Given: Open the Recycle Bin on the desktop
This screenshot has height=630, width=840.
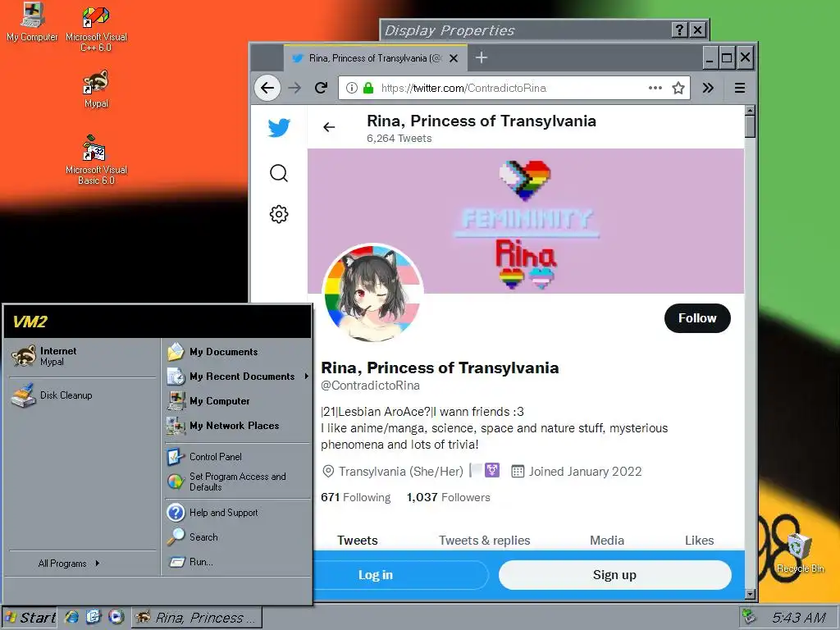Looking at the screenshot, I should (800, 553).
